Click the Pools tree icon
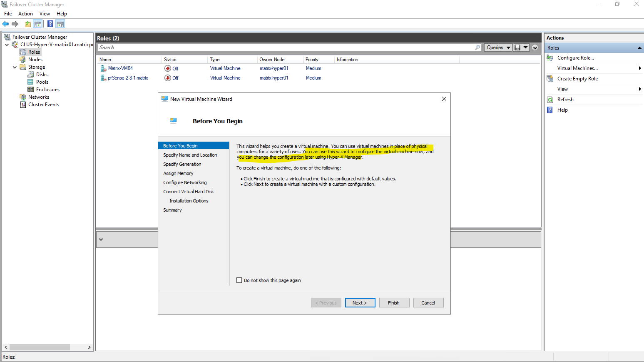The width and height of the screenshot is (644, 362). click(x=31, y=82)
